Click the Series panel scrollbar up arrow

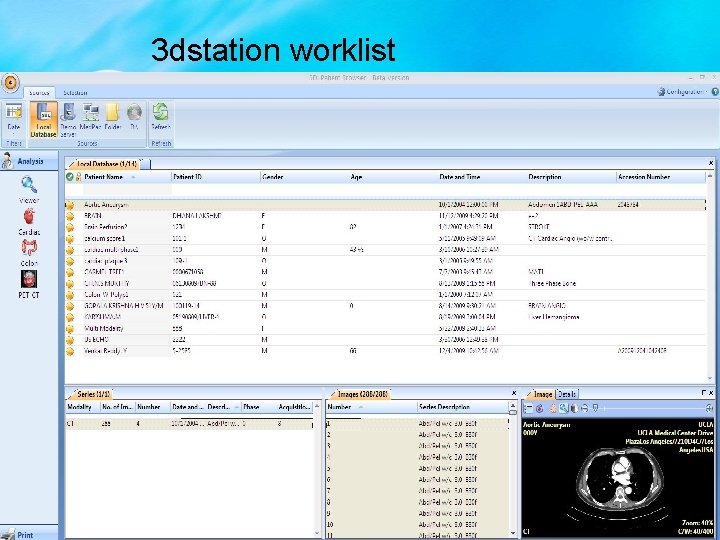317,407
